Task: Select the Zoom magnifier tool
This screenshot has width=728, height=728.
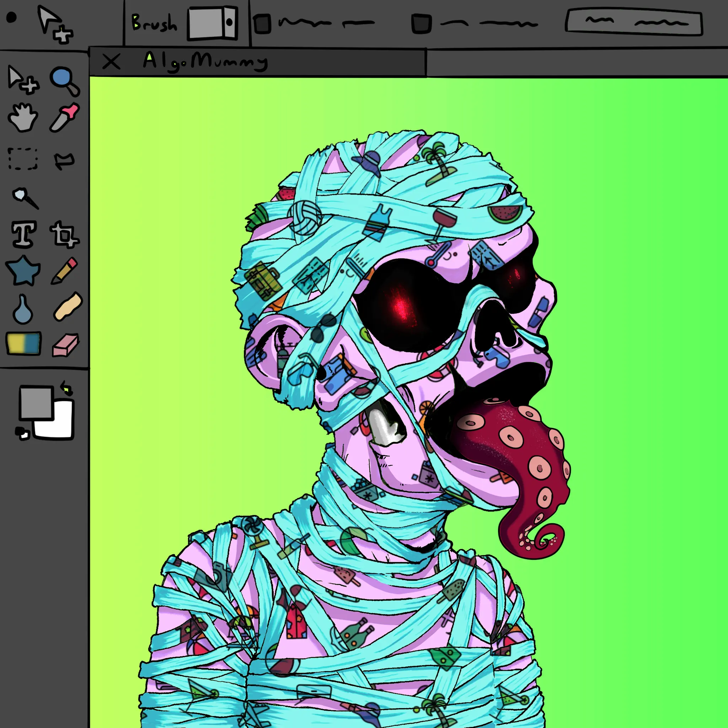Action: [x=64, y=80]
